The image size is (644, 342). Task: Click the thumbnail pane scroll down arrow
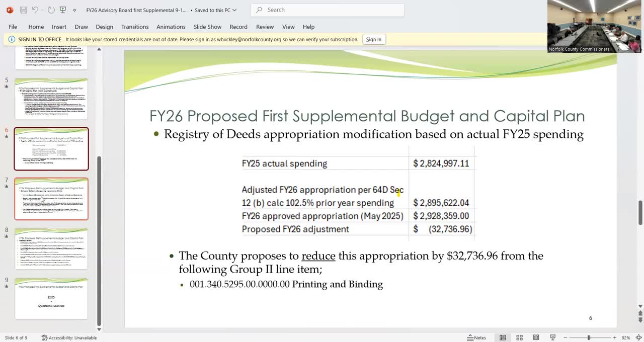coord(99,329)
